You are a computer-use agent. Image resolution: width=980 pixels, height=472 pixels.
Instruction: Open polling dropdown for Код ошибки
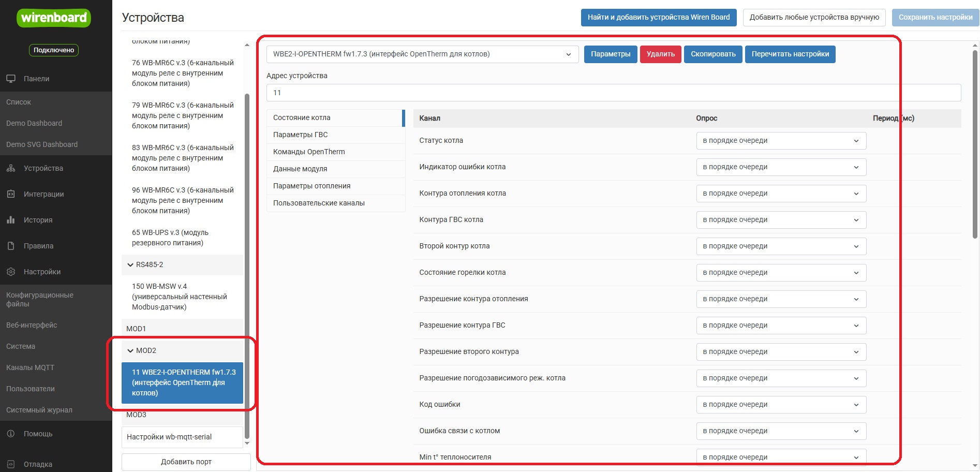click(x=781, y=405)
